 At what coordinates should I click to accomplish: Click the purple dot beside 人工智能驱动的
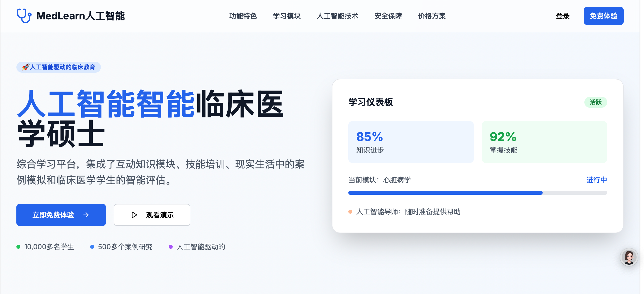(171, 247)
